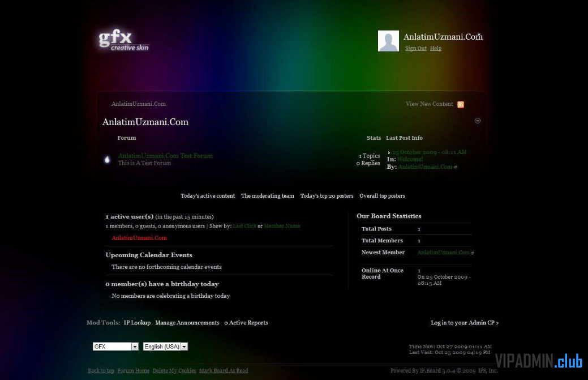The width and height of the screenshot is (588, 380).
Task: Click the Back to top link
Action: point(101,370)
